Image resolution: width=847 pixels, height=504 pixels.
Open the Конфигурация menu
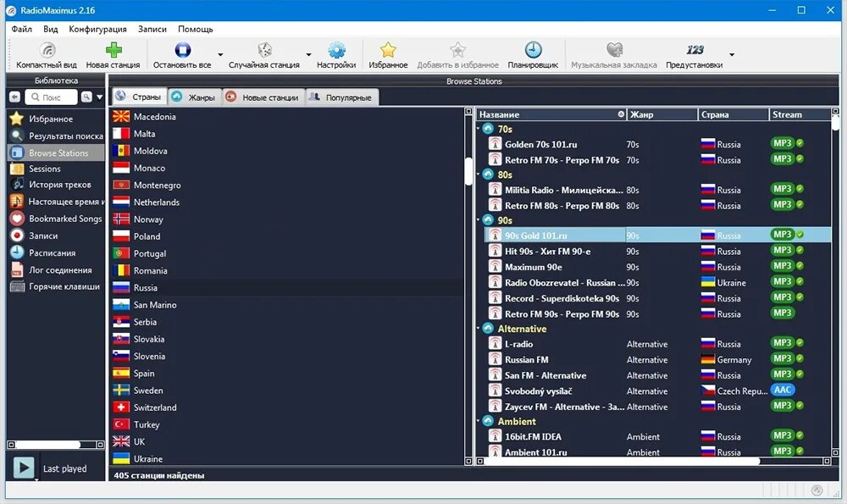(x=97, y=29)
